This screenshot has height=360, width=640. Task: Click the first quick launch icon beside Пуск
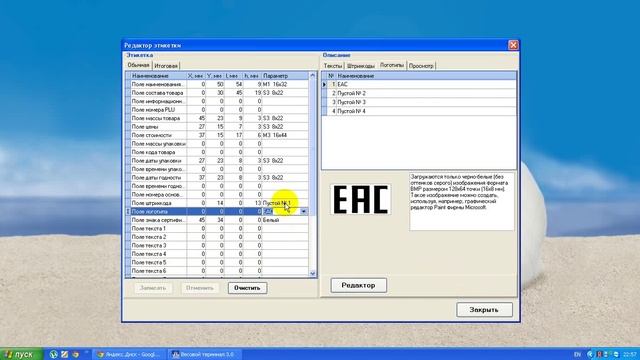pos(53,354)
